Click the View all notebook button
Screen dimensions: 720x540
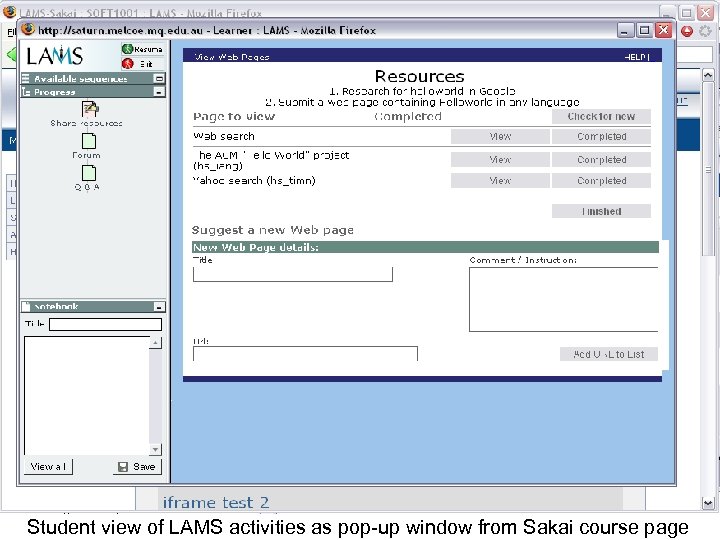[x=48, y=467]
